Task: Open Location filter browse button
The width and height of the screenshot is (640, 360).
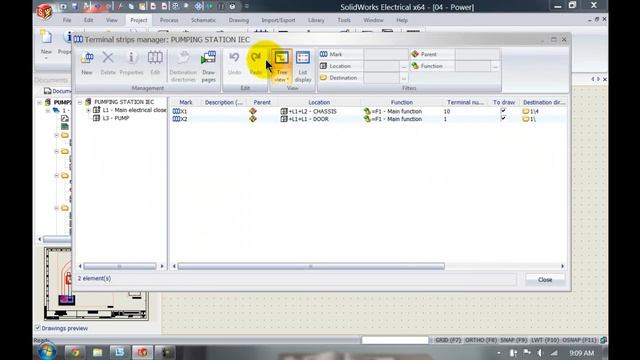Action: click(404, 66)
